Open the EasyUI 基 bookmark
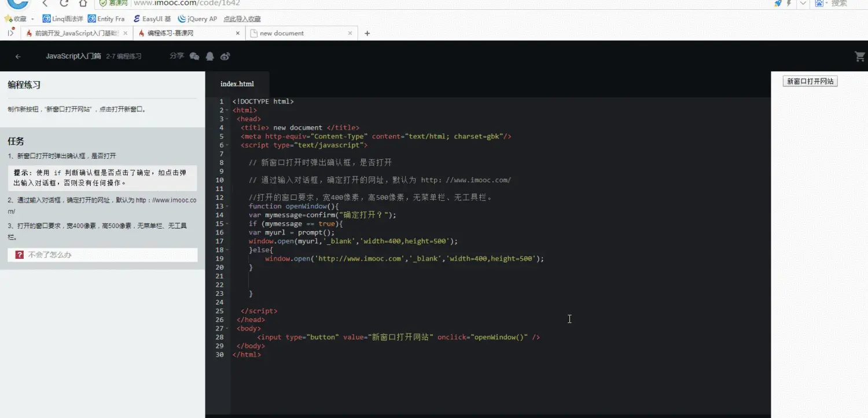 coord(152,19)
